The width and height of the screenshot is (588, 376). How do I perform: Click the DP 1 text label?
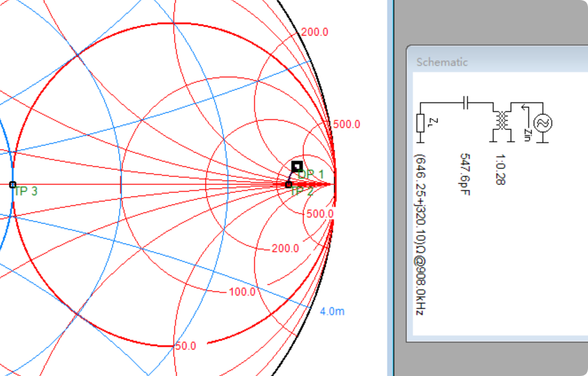[x=311, y=174]
